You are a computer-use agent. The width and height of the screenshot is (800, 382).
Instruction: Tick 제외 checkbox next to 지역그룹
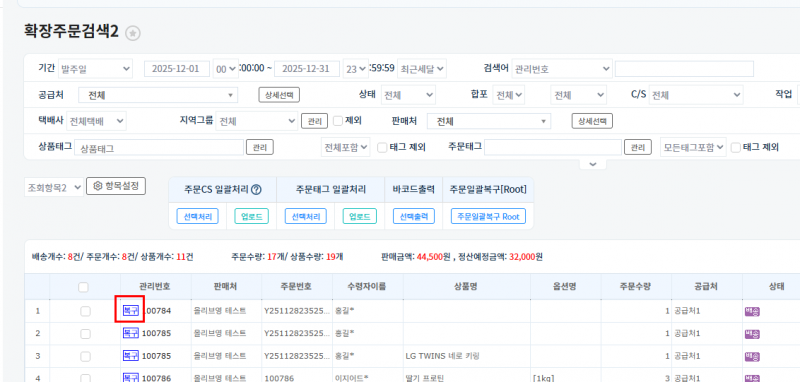tap(338, 121)
